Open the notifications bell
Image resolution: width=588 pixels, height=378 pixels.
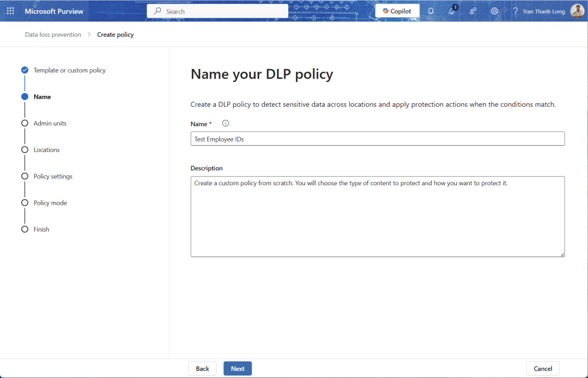431,11
